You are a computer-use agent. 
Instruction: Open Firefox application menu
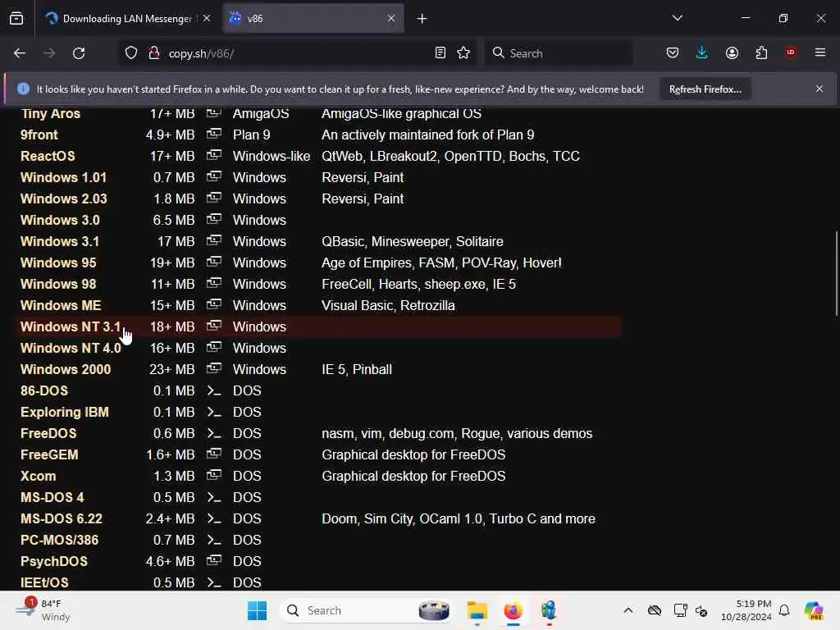pos(820,52)
